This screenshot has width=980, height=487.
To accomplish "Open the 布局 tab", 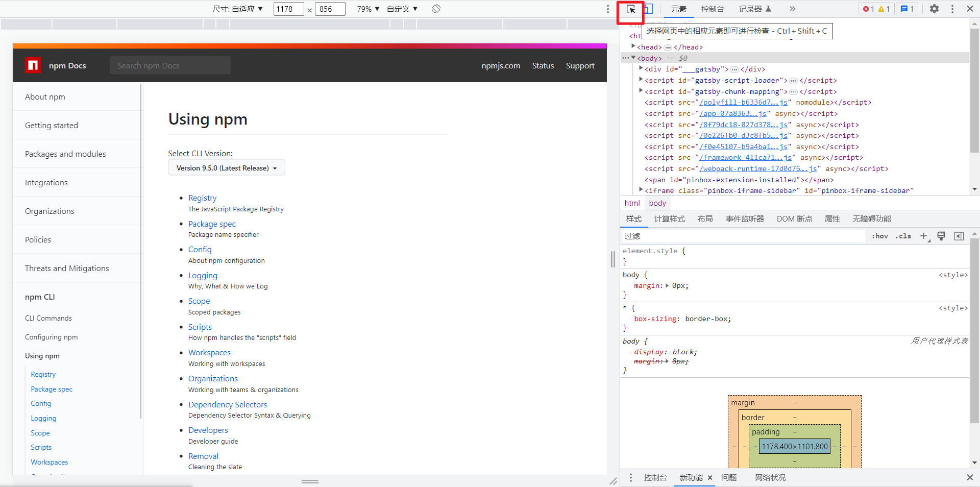I will (705, 218).
